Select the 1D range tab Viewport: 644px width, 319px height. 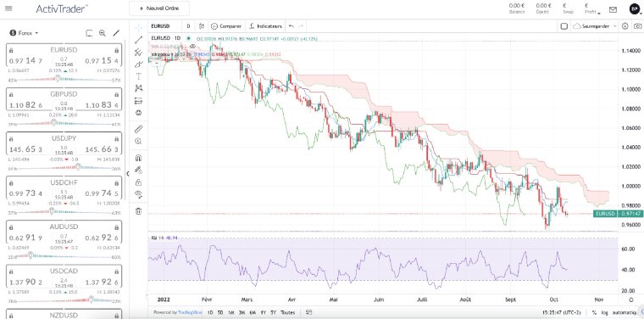210,312
